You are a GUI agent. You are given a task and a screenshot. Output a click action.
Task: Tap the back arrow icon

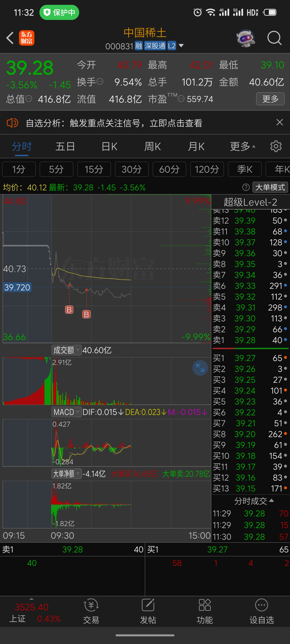point(10,38)
